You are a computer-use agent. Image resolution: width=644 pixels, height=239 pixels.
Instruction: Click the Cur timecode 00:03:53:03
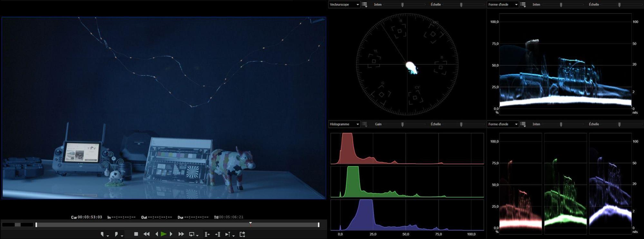90,217
